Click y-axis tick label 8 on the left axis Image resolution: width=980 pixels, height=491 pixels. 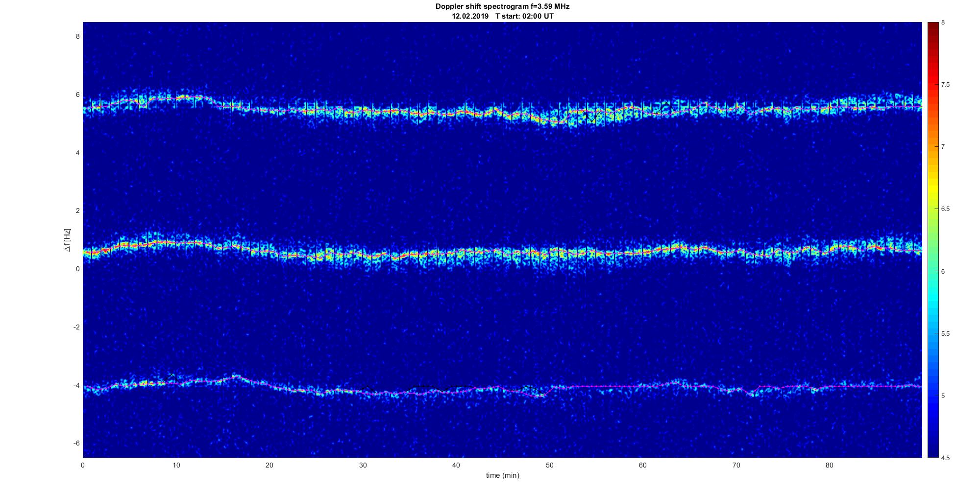[x=77, y=37]
